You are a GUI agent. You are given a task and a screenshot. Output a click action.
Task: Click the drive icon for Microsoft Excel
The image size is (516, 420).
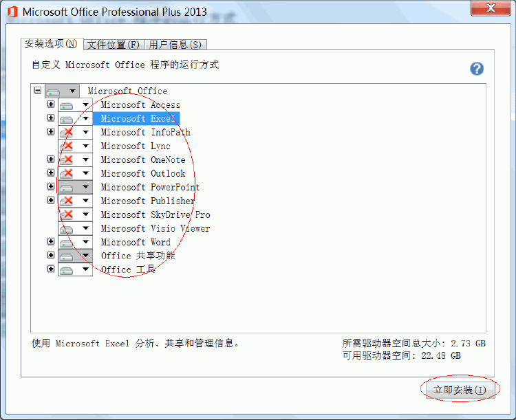[67, 120]
